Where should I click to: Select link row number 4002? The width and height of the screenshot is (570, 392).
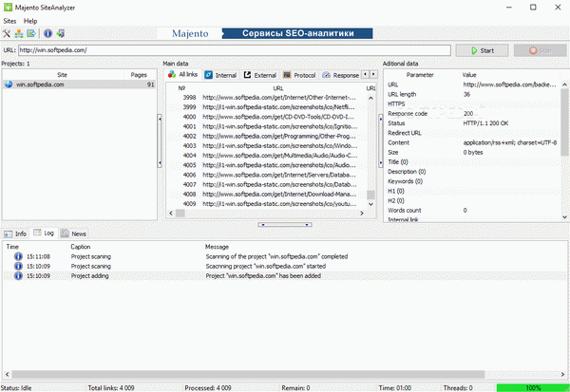(266, 137)
